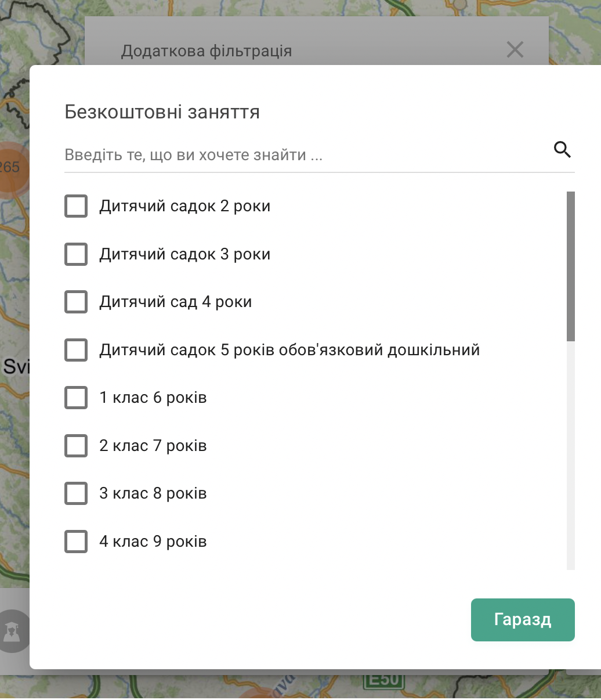Click the search magnifier icon

(x=562, y=150)
